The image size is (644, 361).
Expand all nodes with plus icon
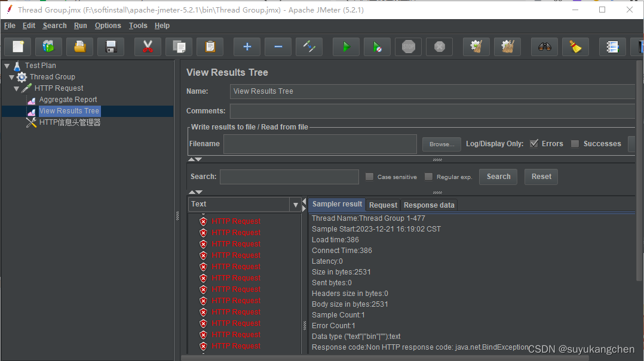[247, 47]
